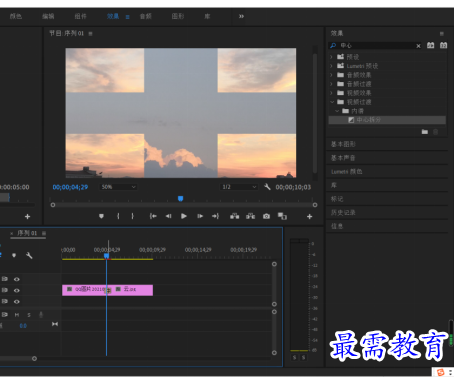Toggle visibility eye of track holding the clips
Screen dimensions: 454x377
pyautogui.click(x=17, y=290)
